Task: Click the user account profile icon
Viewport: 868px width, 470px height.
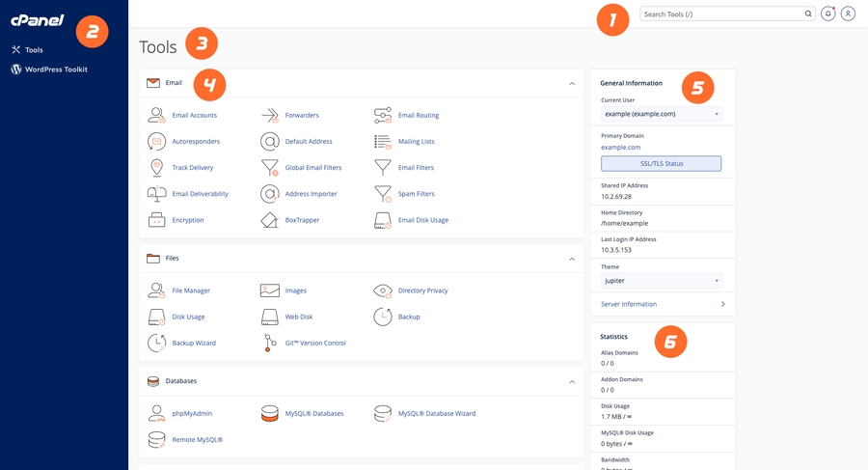Action: (x=848, y=14)
